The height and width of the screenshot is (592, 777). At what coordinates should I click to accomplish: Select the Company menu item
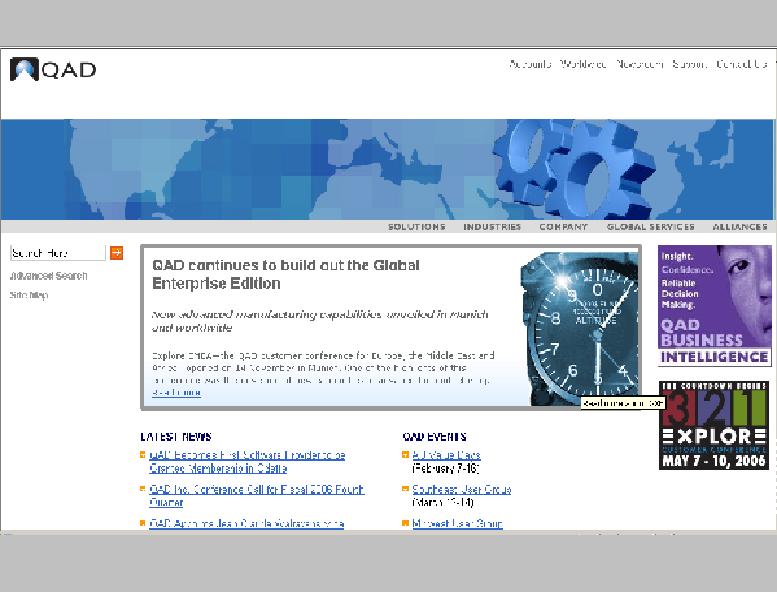[563, 227]
